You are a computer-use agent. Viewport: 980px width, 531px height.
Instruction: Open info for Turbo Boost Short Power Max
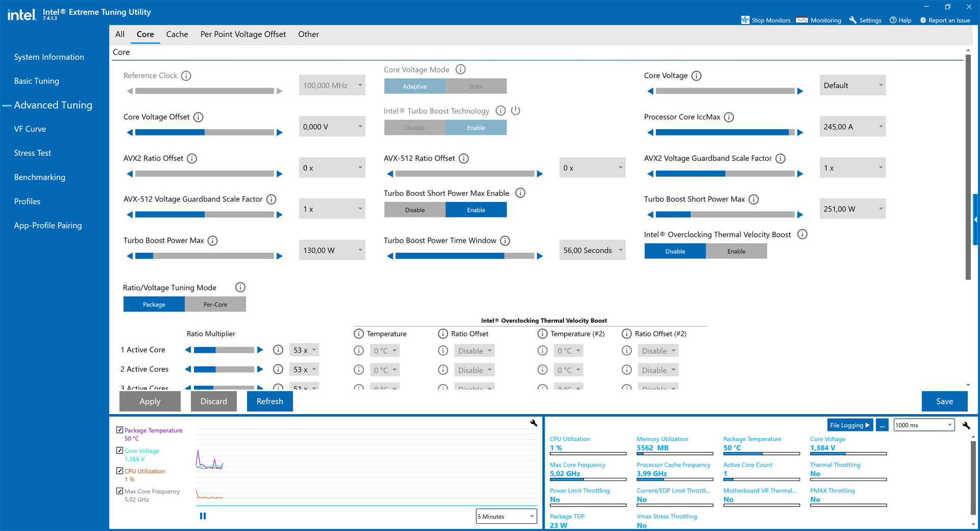pos(753,199)
